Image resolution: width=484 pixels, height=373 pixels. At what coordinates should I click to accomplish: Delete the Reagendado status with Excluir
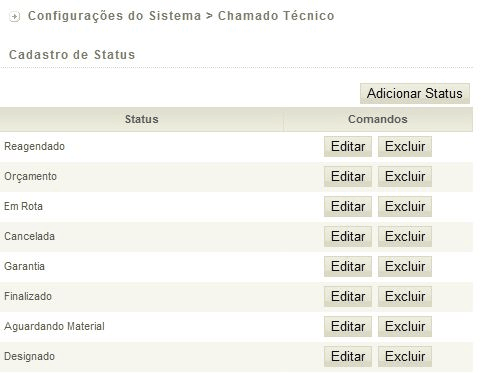pyautogui.click(x=405, y=146)
